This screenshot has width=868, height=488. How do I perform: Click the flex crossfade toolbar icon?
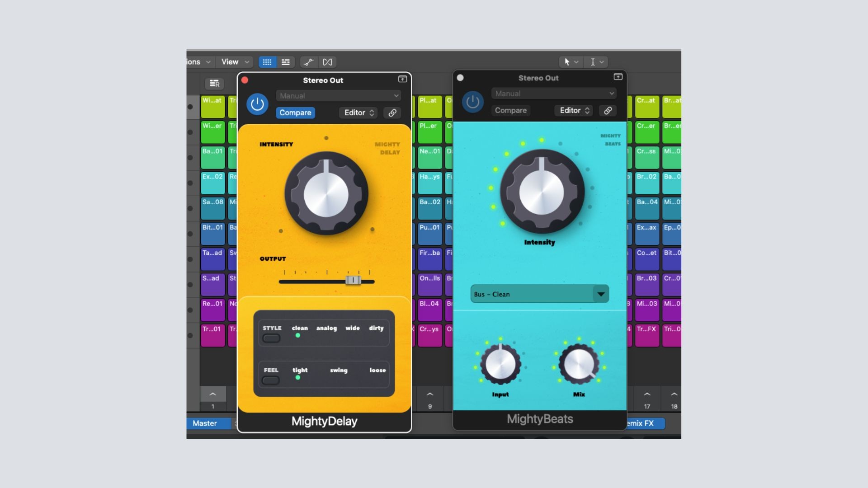click(x=327, y=62)
